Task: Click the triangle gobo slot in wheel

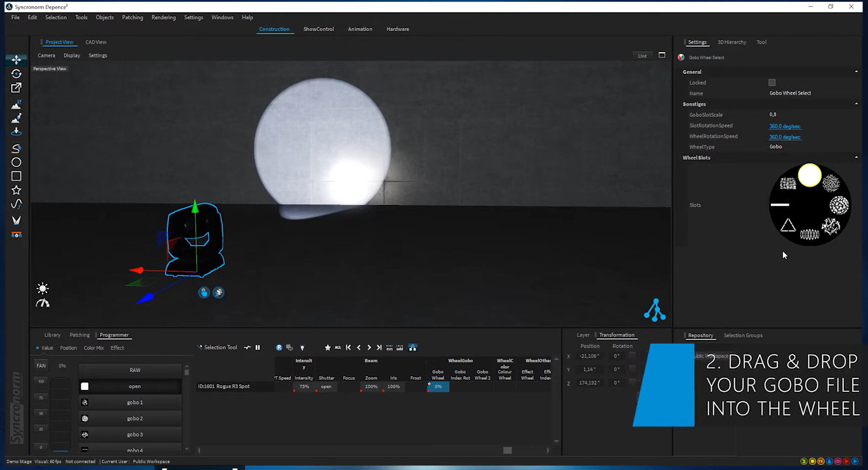Action: coord(788,226)
